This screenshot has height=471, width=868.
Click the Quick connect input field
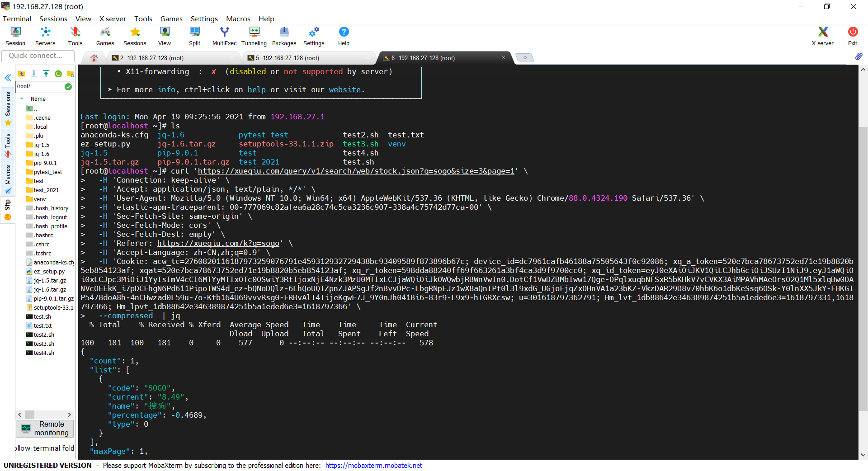(x=38, y=56)
